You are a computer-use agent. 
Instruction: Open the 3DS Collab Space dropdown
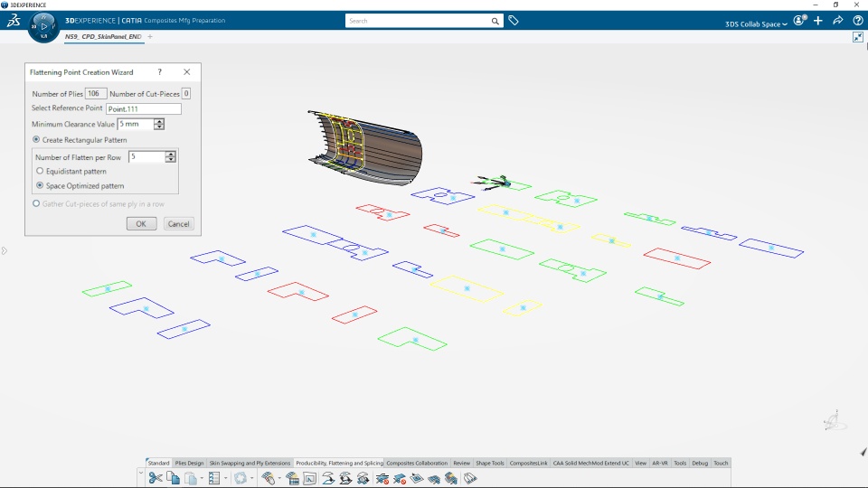tap(756, 23)
